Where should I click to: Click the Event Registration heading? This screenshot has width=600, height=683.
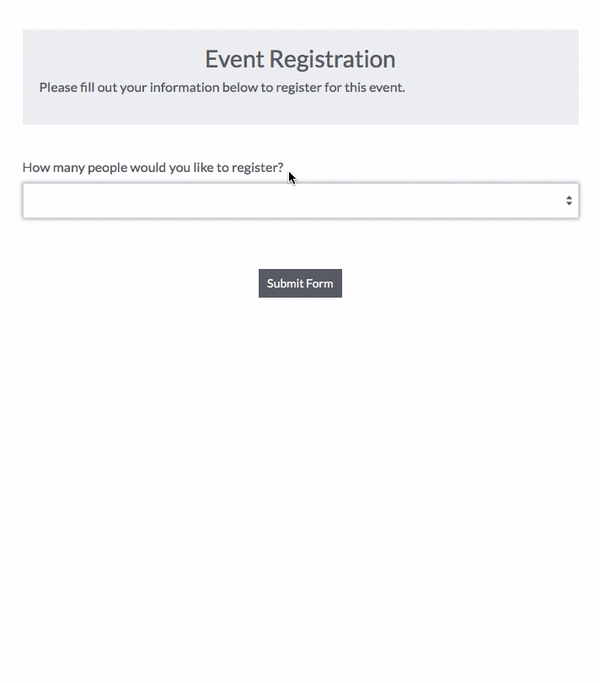(300, 59)
